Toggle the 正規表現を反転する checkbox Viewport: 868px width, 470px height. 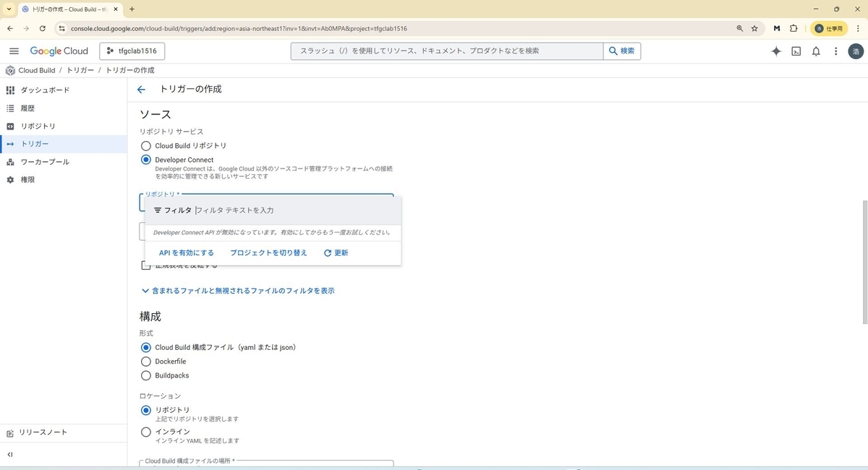click(146, 265)
